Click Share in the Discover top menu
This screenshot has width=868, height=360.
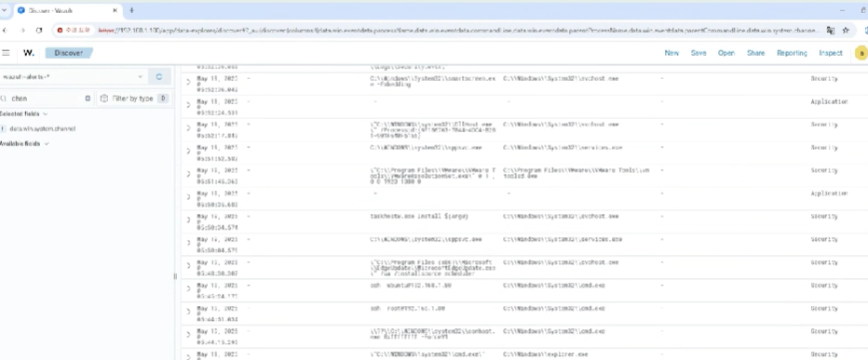click(755, 53)
